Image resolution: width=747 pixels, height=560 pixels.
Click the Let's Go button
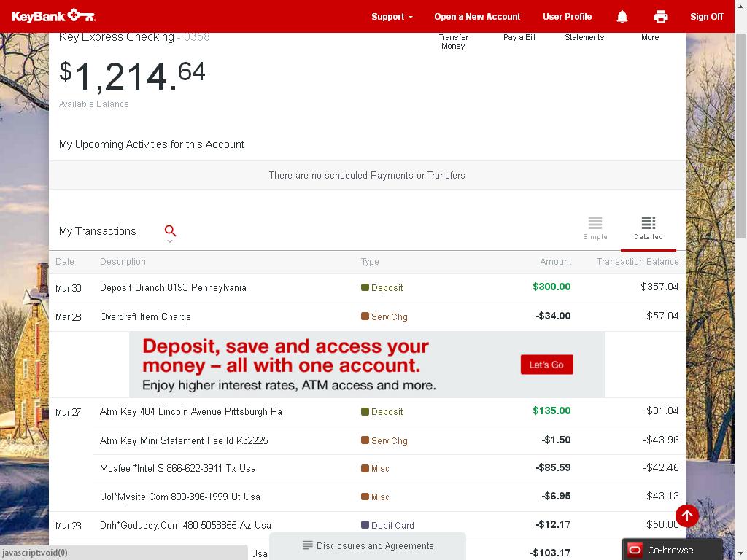[547, 365]
